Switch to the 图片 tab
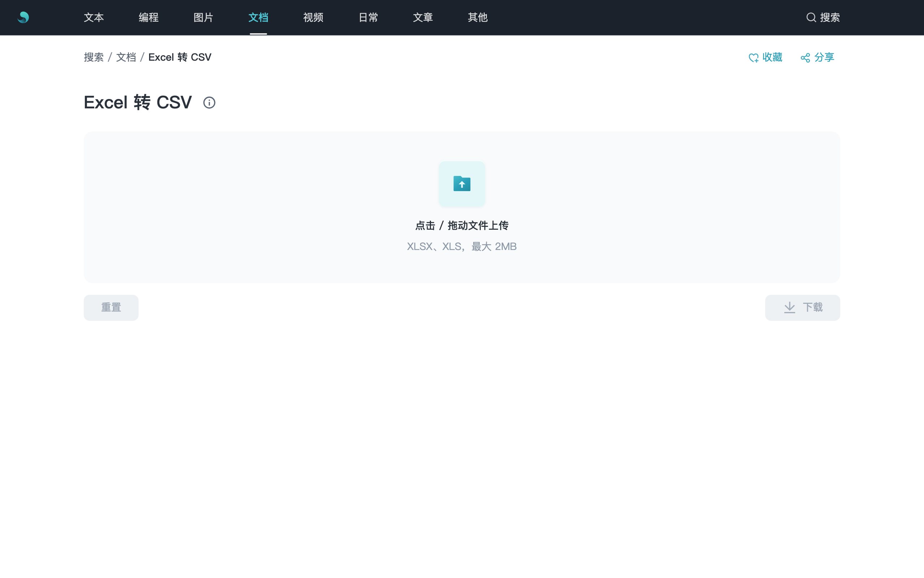 pyautogui.click(x=203, y=18)
